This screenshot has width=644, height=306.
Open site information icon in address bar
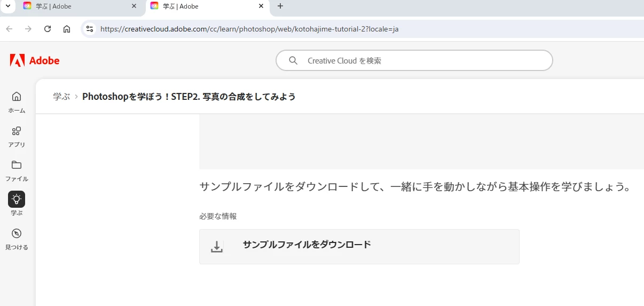[90, 29]
